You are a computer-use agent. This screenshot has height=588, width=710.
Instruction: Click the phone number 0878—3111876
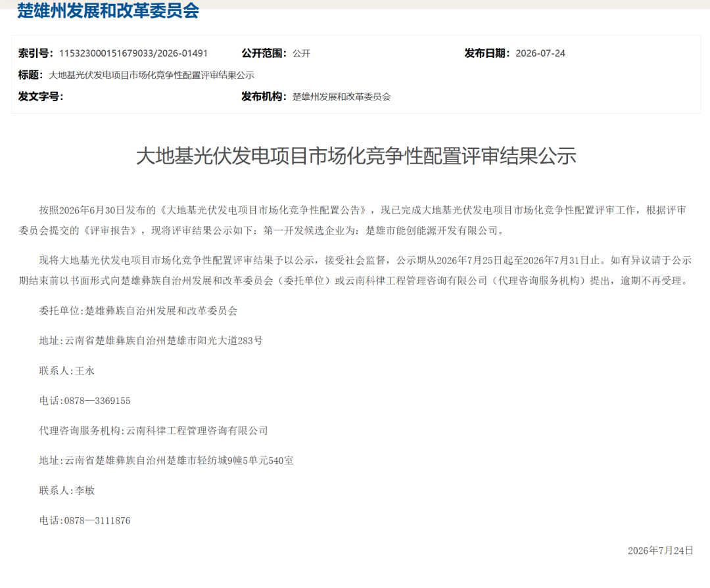97,520
